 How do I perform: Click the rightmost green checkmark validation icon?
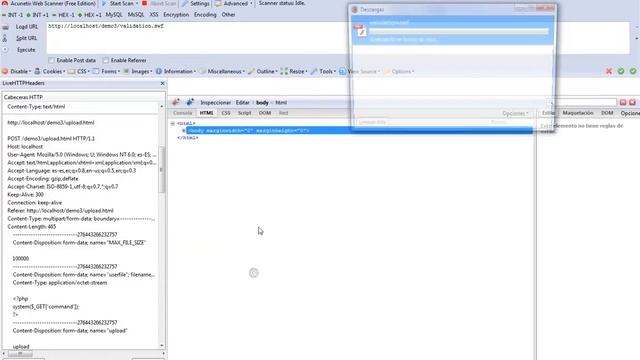[633, 71]
